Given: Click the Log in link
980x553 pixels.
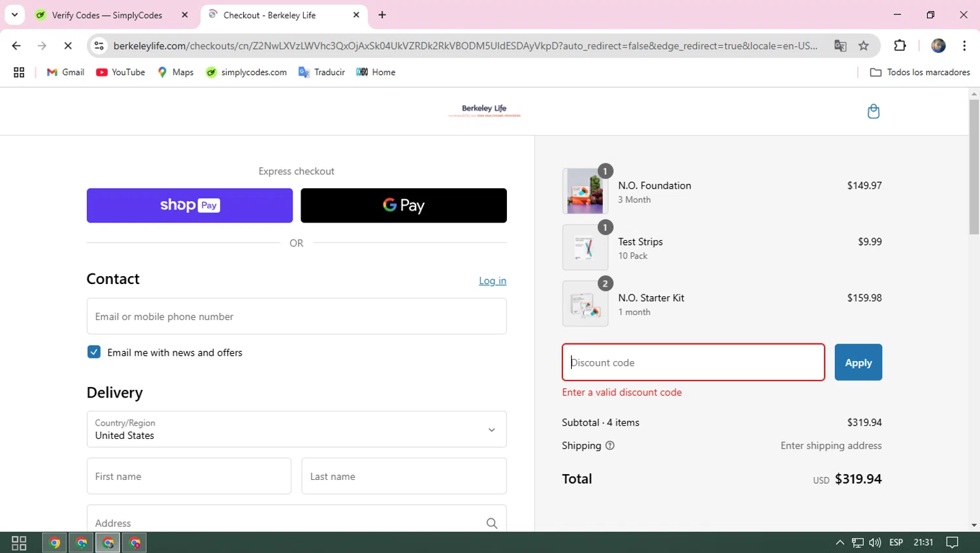Looking at the screenshot, I should [x=493, y=281].
